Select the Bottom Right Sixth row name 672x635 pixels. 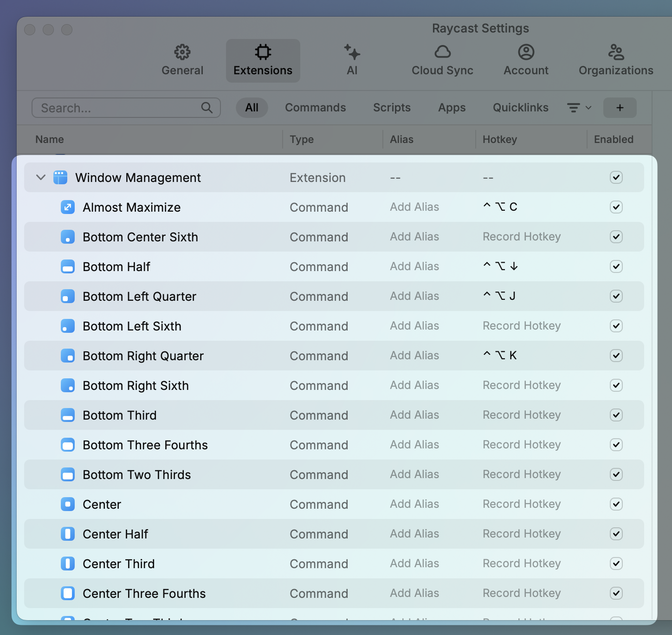point(136,385)
